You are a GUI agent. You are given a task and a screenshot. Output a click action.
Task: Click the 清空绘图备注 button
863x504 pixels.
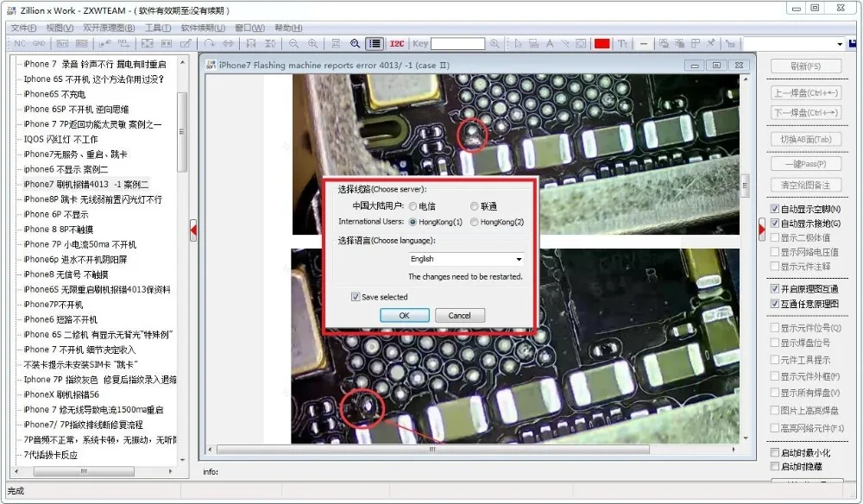(806, 185)
